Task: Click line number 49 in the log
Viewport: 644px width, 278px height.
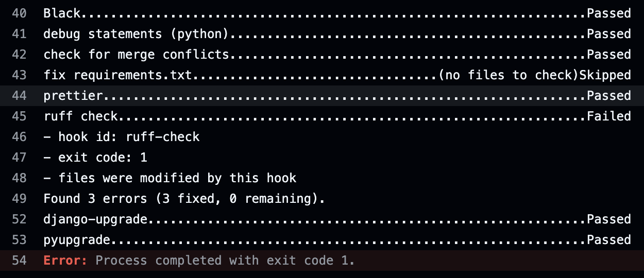Action: 19,199
